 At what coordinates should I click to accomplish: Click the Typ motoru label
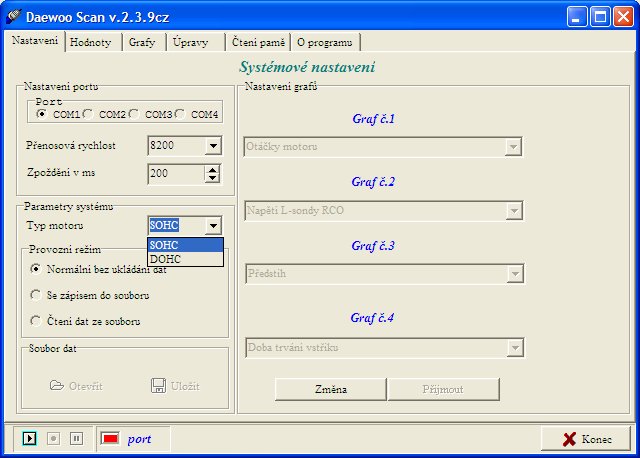click(x=55, y=225)
